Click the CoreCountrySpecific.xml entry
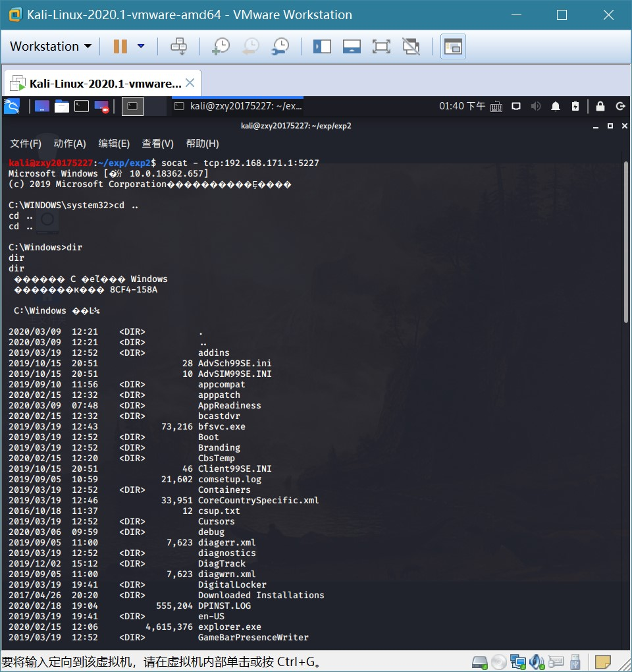The image size is (632, 672). [x=258, y=500]
